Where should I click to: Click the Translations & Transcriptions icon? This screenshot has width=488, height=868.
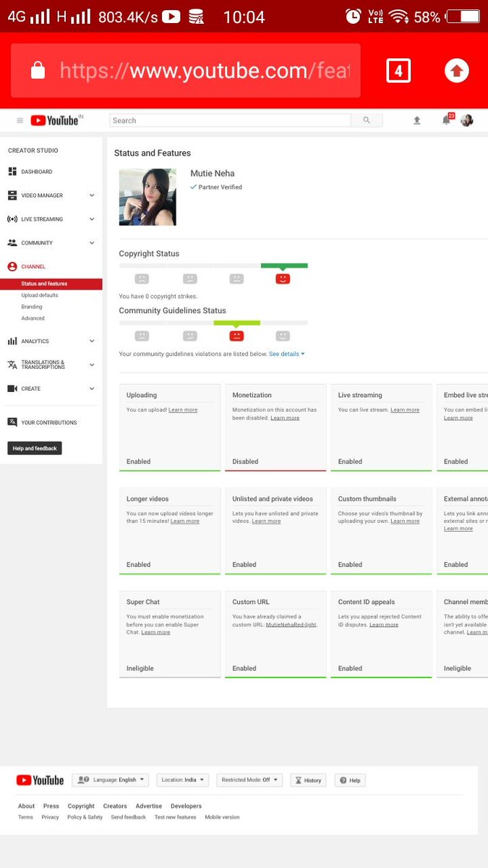tap(12, 365)
